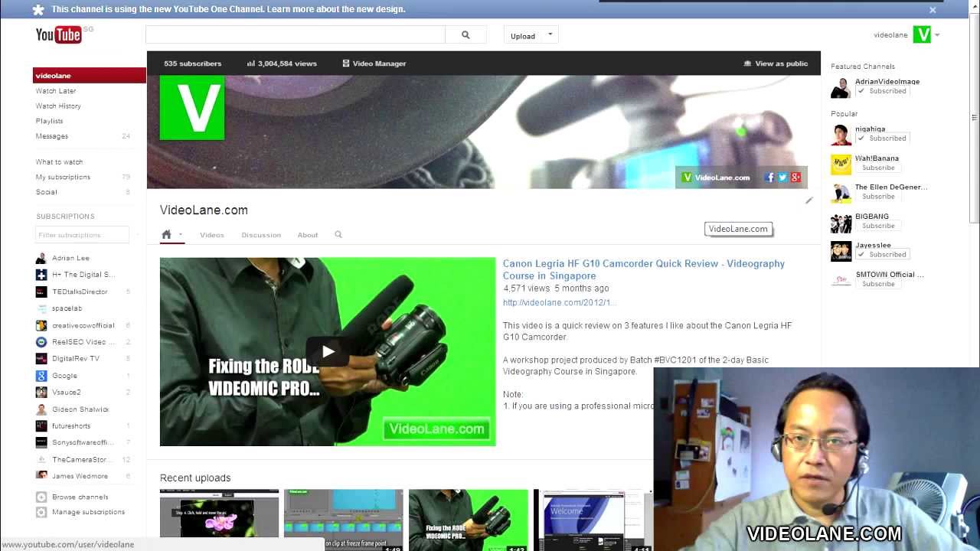
Task: Open Vsauce2 subscription icon
Action: click(x=41, y=393)
